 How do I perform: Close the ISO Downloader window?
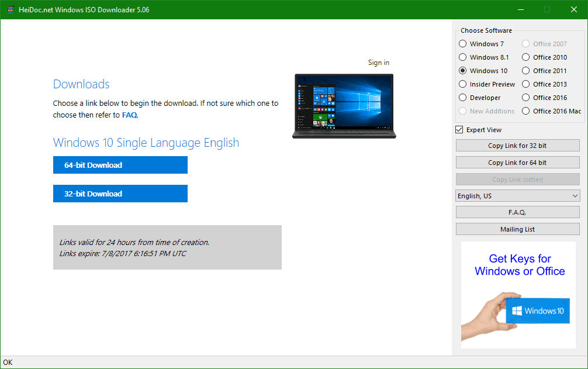[x=574, y=10]
